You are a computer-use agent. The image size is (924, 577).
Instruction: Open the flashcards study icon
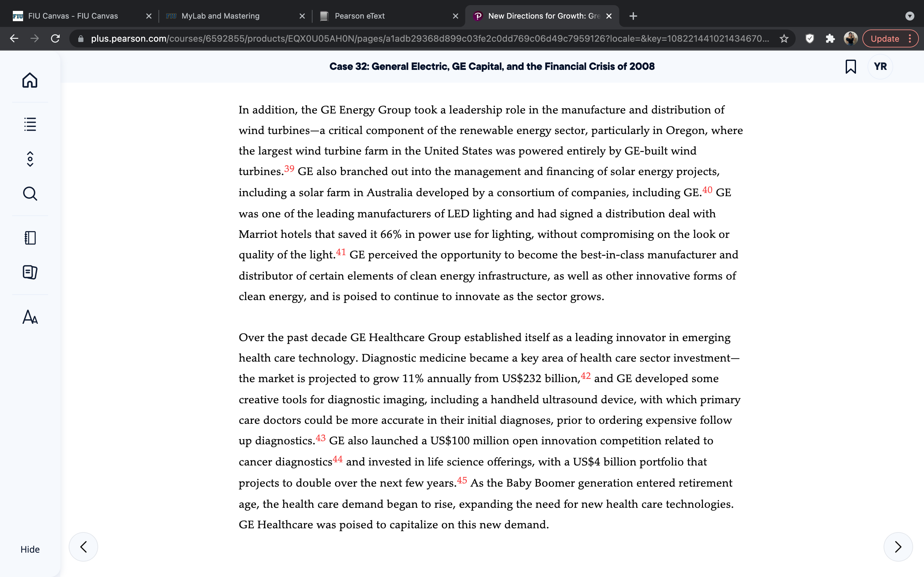[x=30, y=272]
